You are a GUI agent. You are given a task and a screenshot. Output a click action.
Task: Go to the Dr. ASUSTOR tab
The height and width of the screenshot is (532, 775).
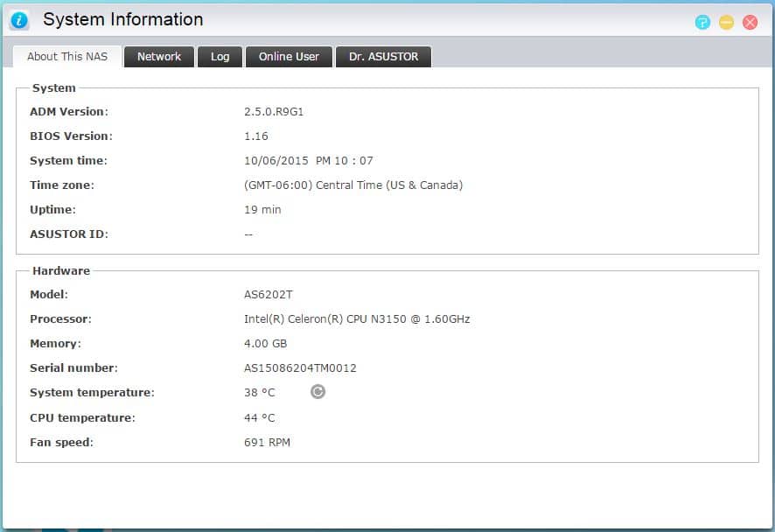click(x=383, y=57)
